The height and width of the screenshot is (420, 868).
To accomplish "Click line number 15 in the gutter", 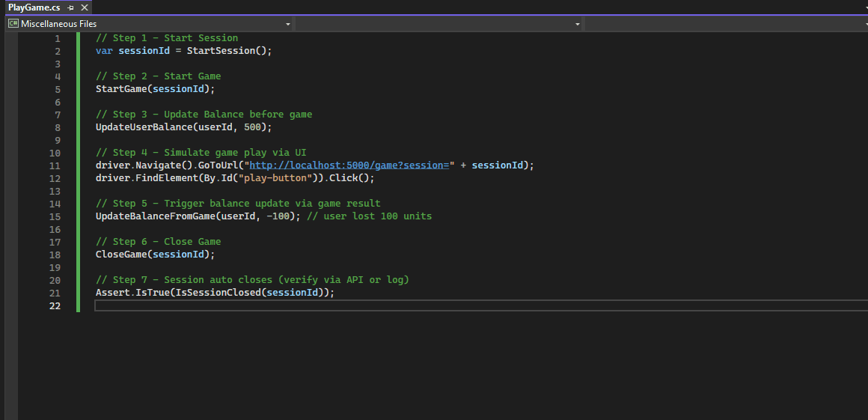I will pyautogui.click(x=55, y=216).
